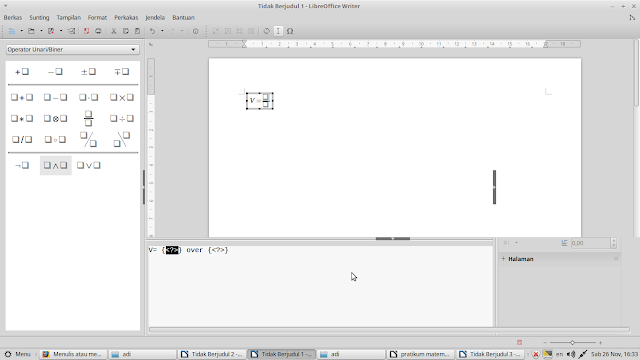Image resolution: width=640 pixels, height=360 pixels.
Task: Insert the logical NOT operator template
Action: tap(22, 165)
